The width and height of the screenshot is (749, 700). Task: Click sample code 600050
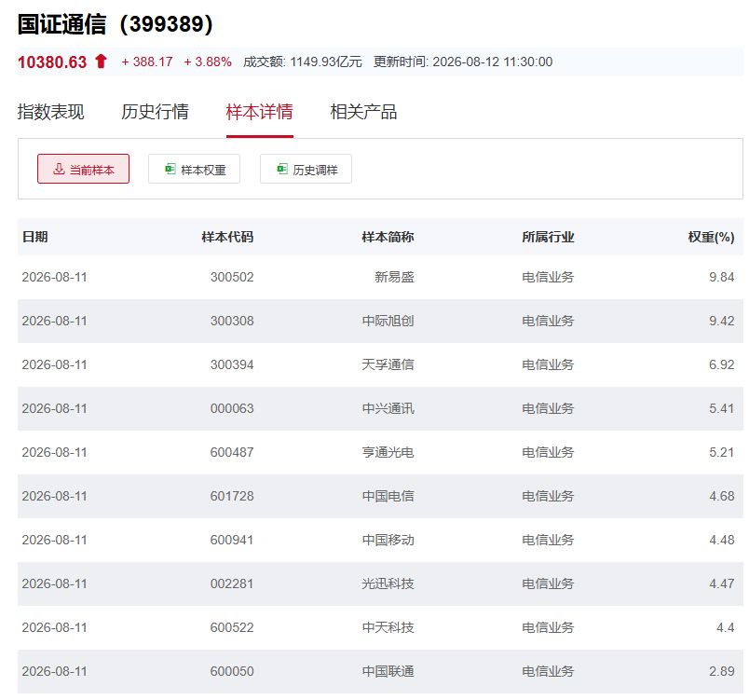tap(232, 671)
